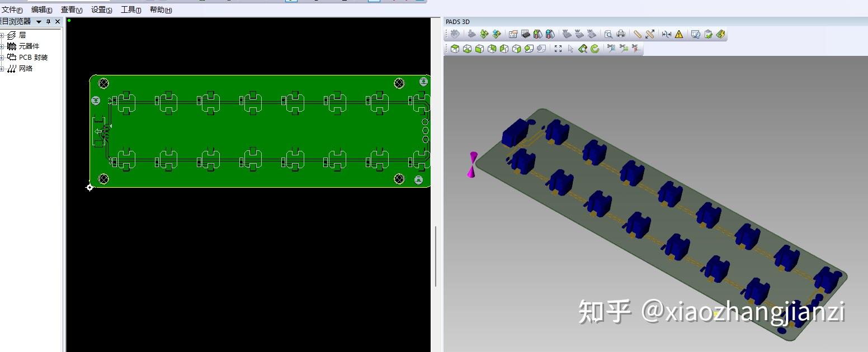
Task: Open the project browser panel dropdown arrow
Action: click(39, 22)
